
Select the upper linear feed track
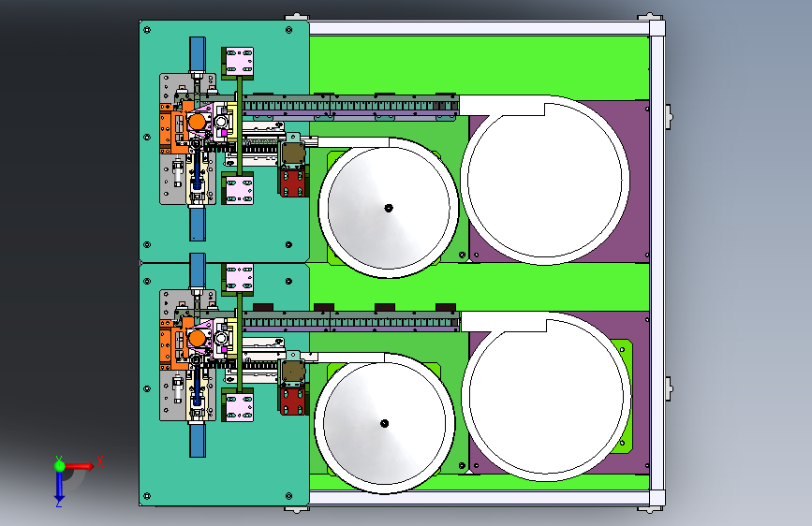(x=350, y=108)
